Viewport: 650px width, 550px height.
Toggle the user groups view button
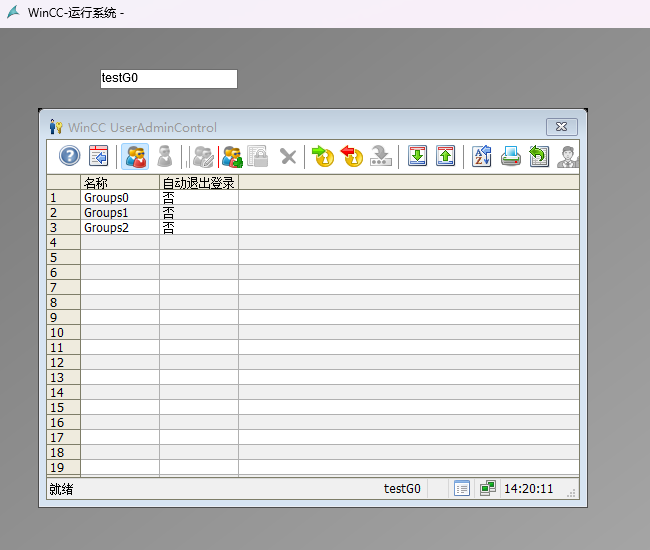(136, 156)
